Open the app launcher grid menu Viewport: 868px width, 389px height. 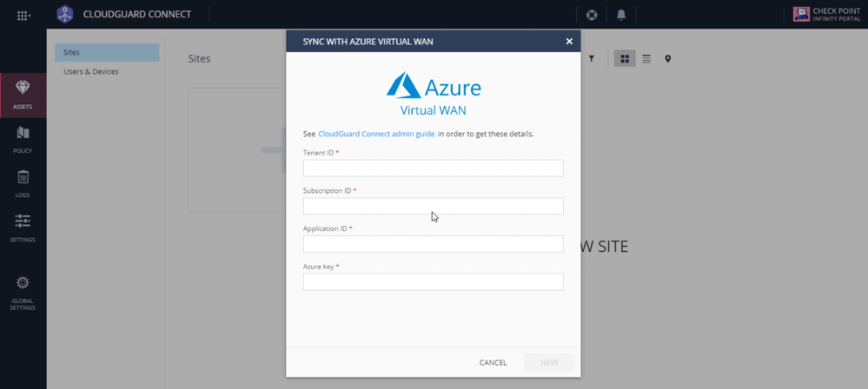pyautogui.click(x=23, y=15)
